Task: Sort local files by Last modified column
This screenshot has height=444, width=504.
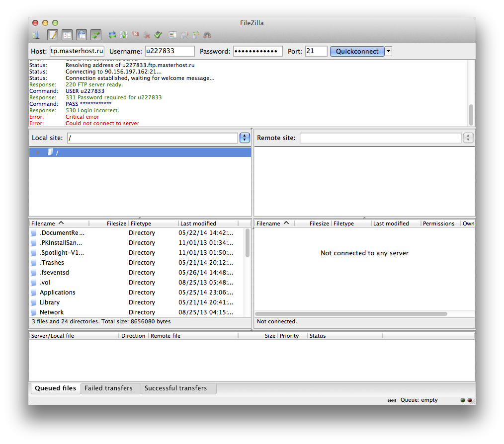Action: point(208,223)
